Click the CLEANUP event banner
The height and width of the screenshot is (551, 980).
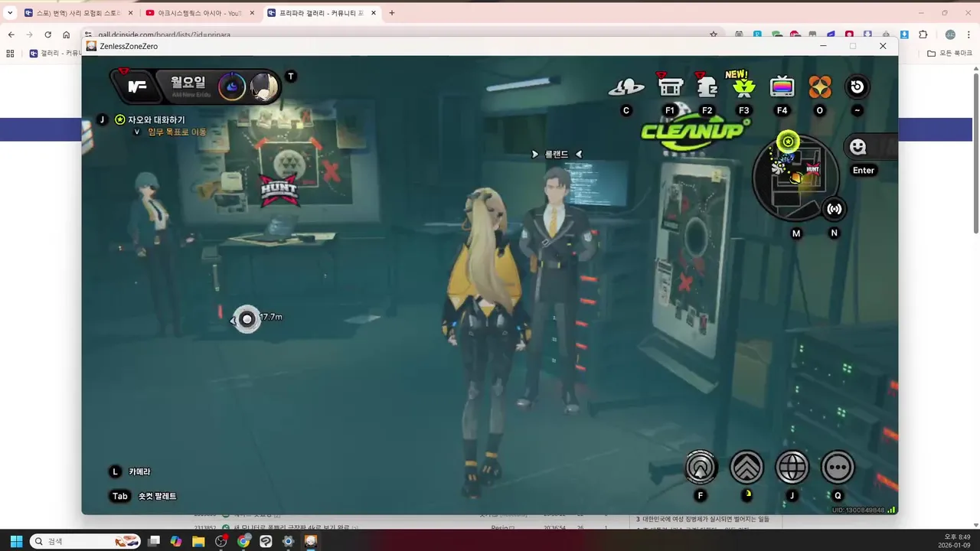click(694, 130)
